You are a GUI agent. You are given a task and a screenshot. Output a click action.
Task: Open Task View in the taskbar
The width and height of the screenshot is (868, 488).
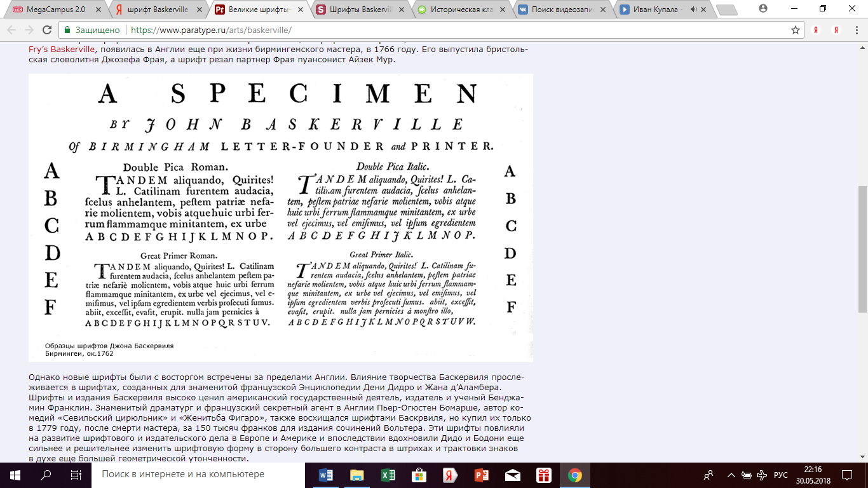click(76, 474)
